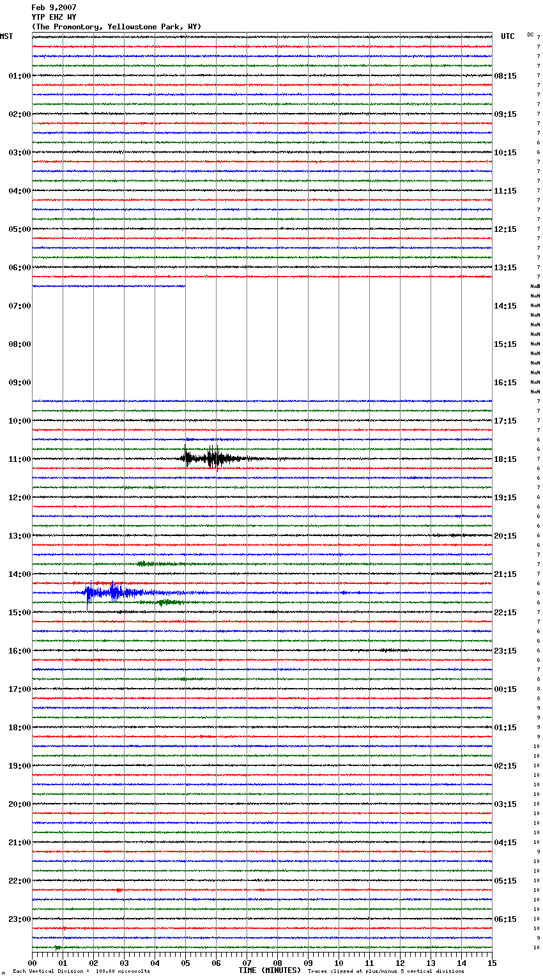The height and width of the screenshot is (980, 543).
Task: Click the "10" minute label on the time axis
Action: [x=339, y=963]
